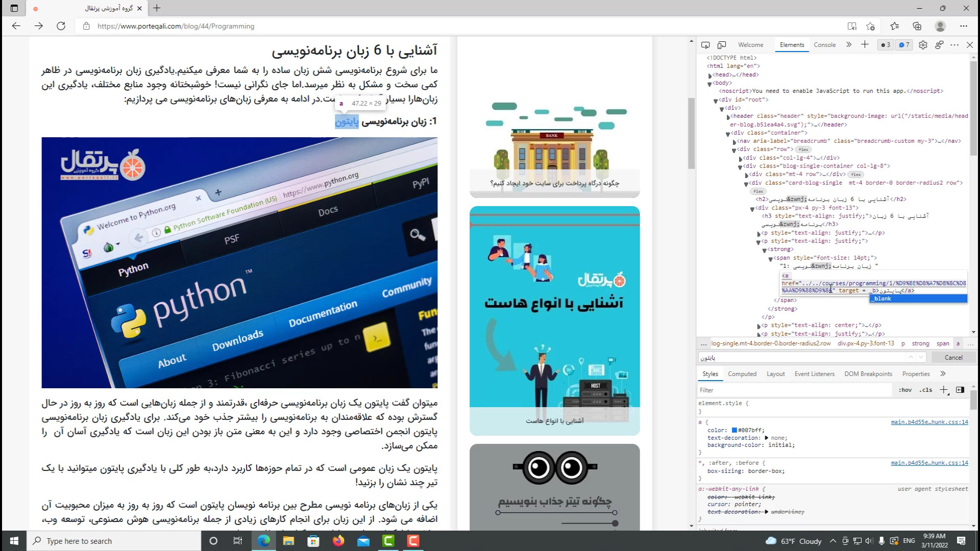
Task: Add this page to favorites
Action: pos(870,26)
